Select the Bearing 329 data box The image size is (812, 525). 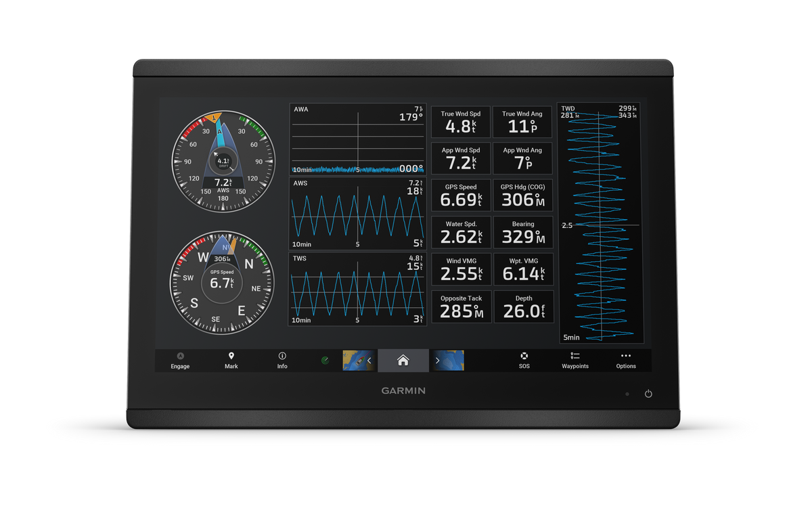522,233
